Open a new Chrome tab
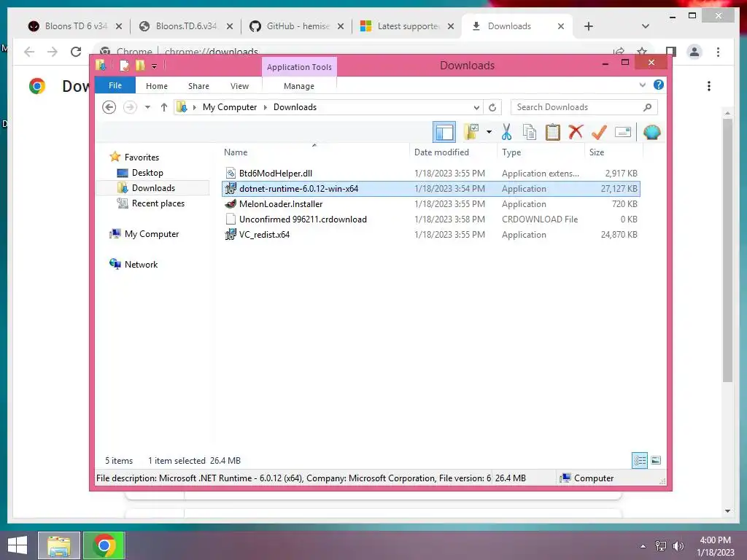The image size is (747, 560). [589, 26]
